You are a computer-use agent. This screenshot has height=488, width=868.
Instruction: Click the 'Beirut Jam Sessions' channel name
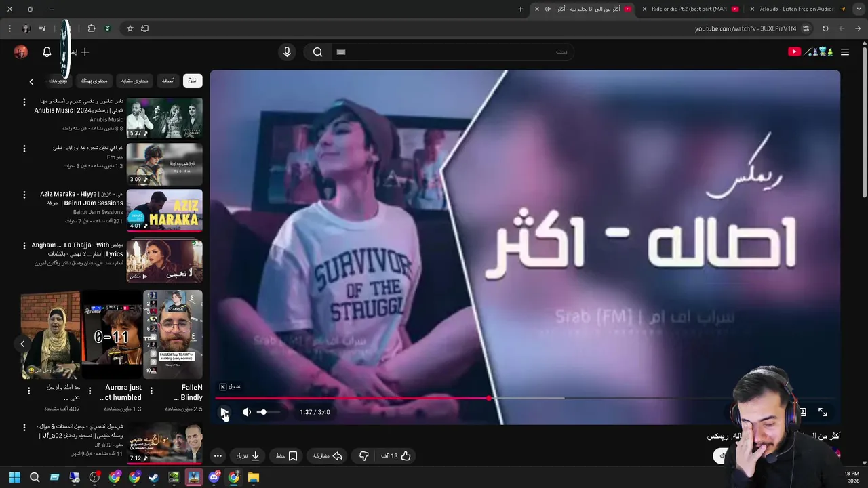coord(98,212)
